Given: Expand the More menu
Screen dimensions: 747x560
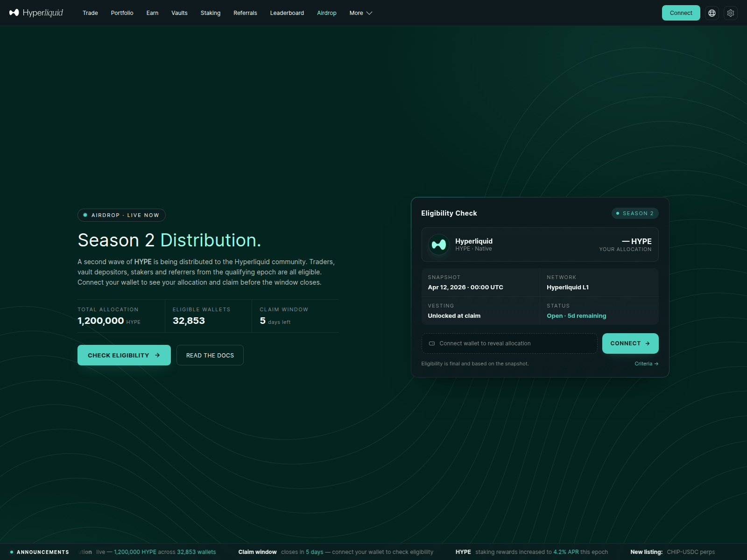Looking at the screenshot, I should pyautogui.click(x=360, y=13).
